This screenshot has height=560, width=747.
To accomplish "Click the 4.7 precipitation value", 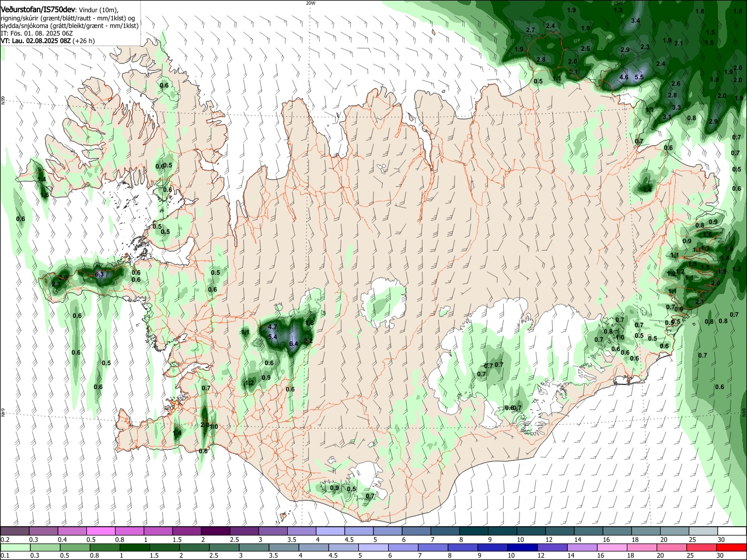I will [273, 327].
